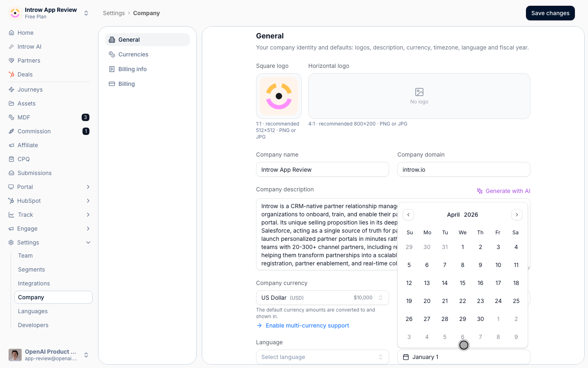Open the Select language dropdown

click(x=323, y=357)
